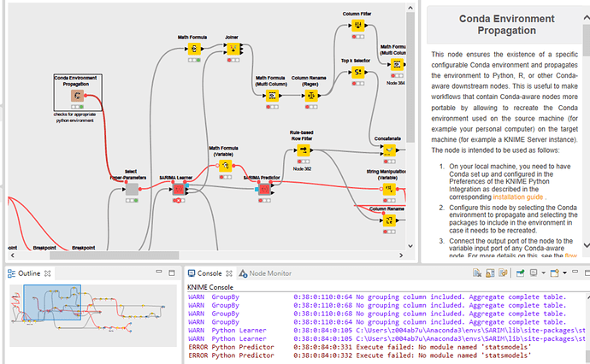
Task: Toggle console word wrap icon
Action: click(x=503, y=273)
